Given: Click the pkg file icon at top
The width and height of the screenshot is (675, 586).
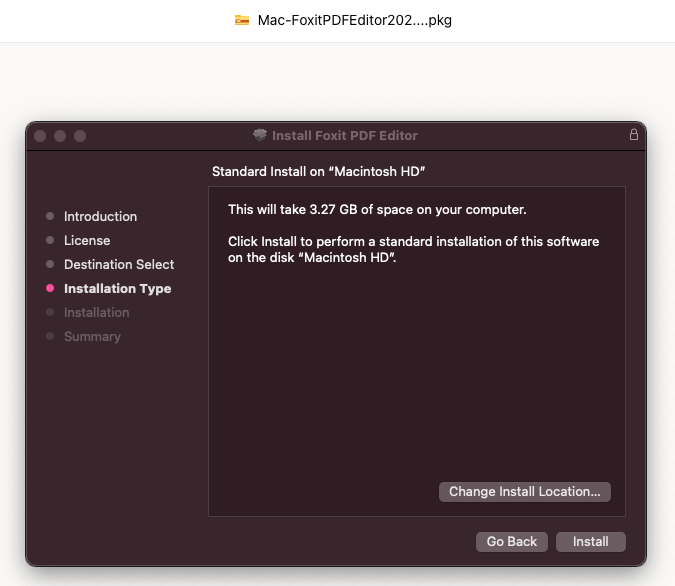Looking at the screenshot, I should [x=242, y=20].
